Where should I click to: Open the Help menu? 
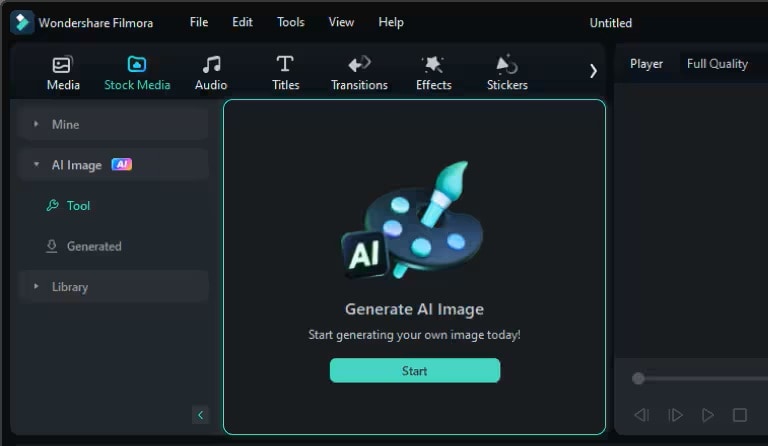pyautogui.click(x=391, y=23)
